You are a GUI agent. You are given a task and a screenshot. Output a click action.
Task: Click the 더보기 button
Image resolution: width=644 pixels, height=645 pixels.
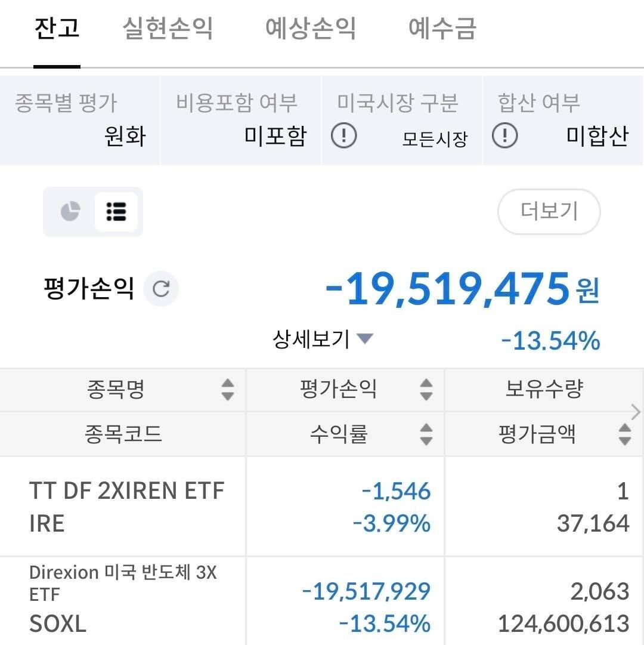[548, 212]
